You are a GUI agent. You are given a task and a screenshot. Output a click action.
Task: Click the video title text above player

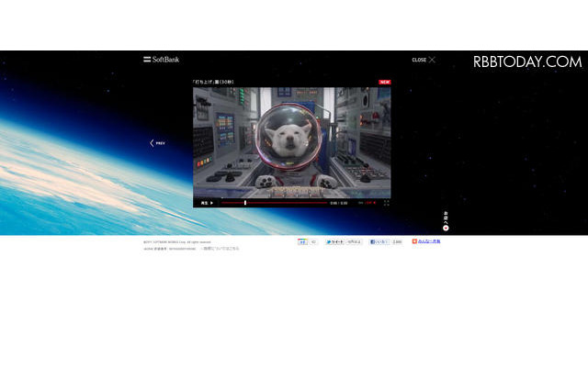[x=213, y=82]
